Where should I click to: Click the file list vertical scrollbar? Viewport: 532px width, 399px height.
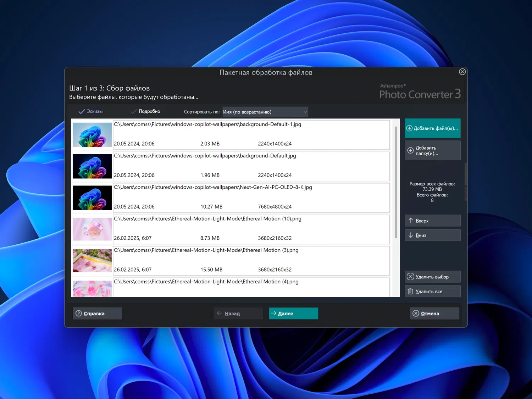coord(396,182)
